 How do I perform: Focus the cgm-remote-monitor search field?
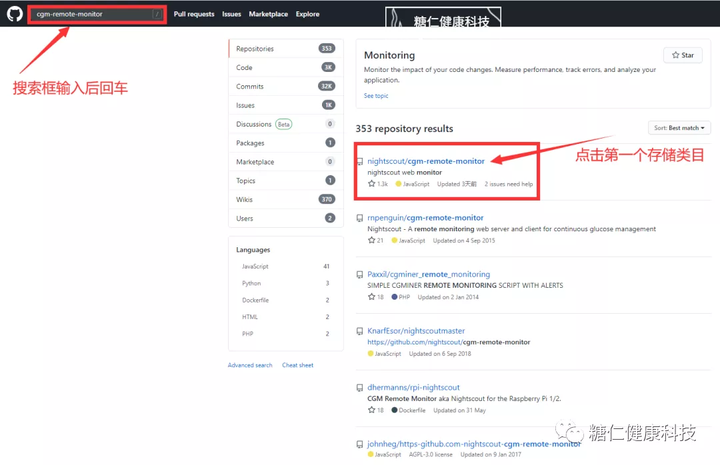[x=96, y=14]
